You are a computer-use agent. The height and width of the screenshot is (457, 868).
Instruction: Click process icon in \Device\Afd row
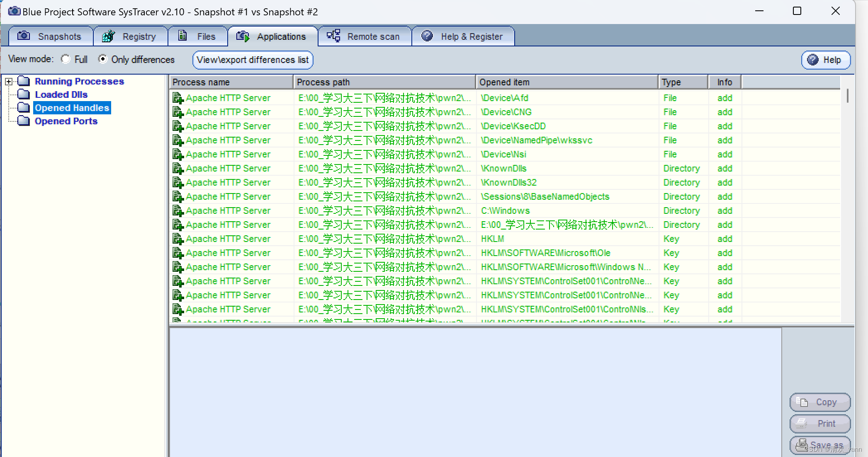[x=178, y=98]
